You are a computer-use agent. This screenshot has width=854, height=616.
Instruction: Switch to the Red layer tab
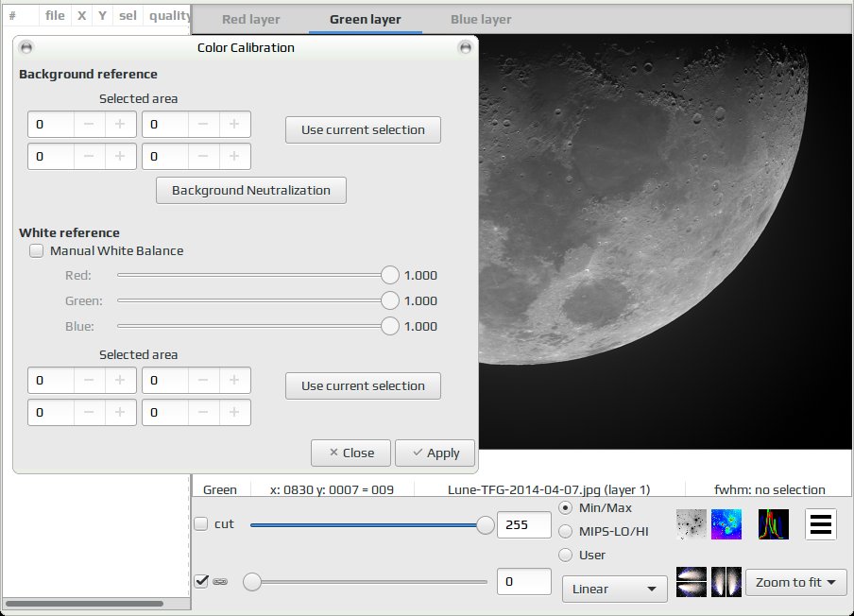click(x=251, y=20)
